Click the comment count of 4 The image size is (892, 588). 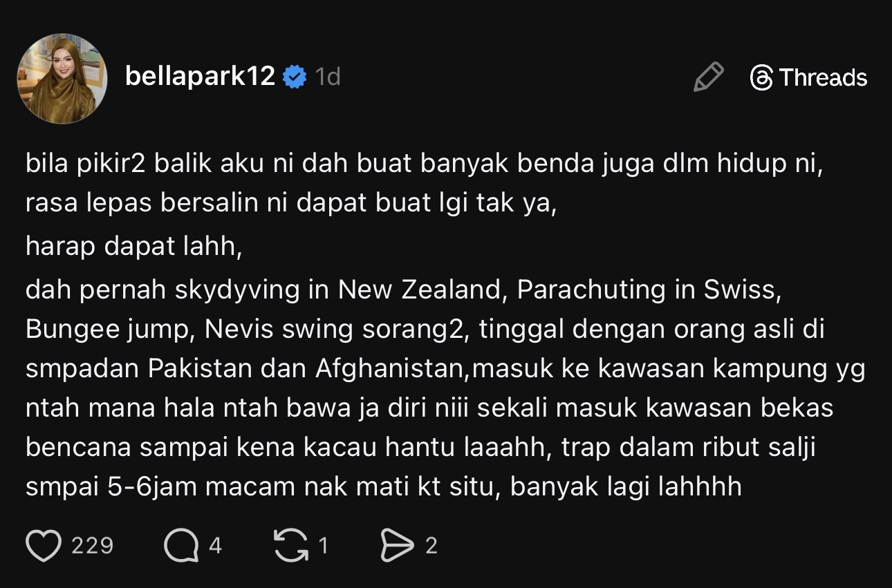pos(215,546)
